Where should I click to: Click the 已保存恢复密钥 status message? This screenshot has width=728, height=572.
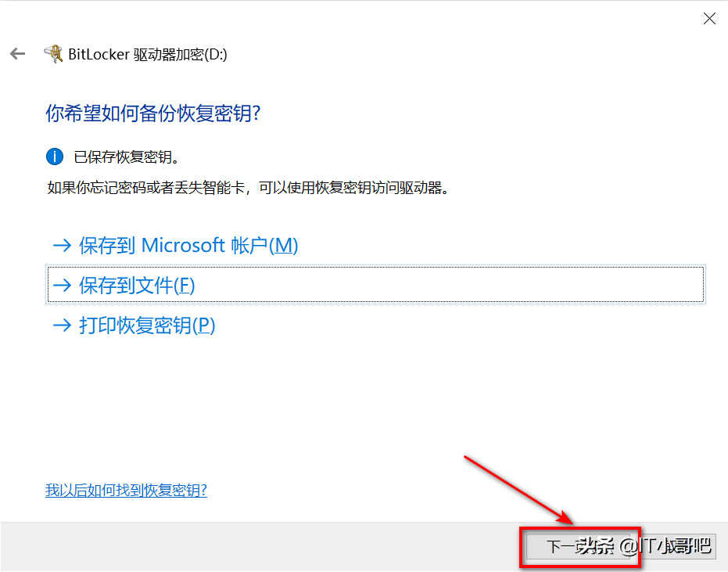tap(127, 157)
